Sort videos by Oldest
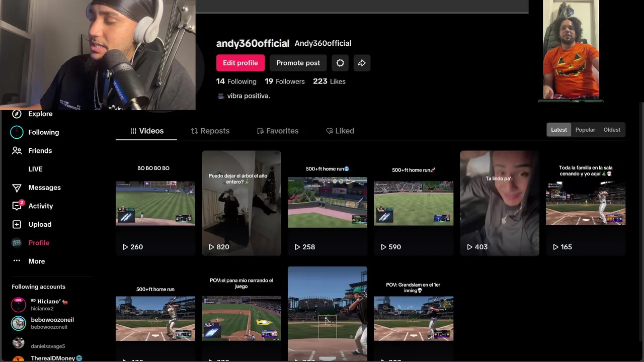Screen dimensions: 644x362 (612, 130)
